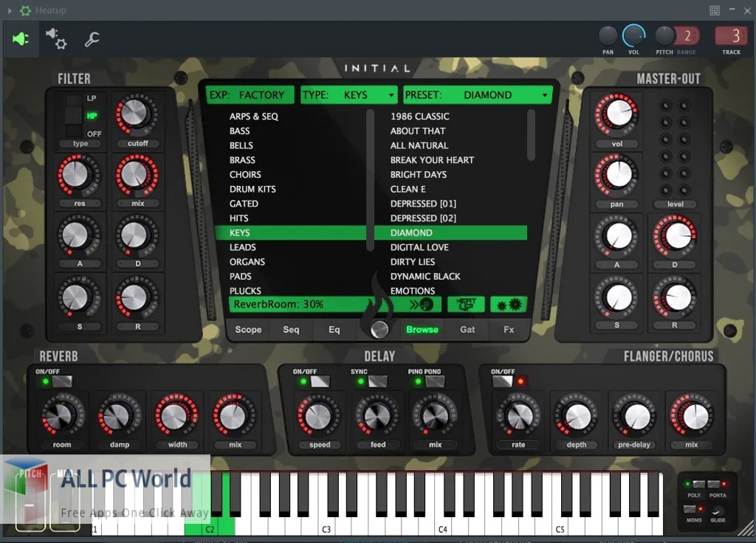Screen dimensions: 756x543
Task: Click the center flame knob
Action: [x=379, y=329]
